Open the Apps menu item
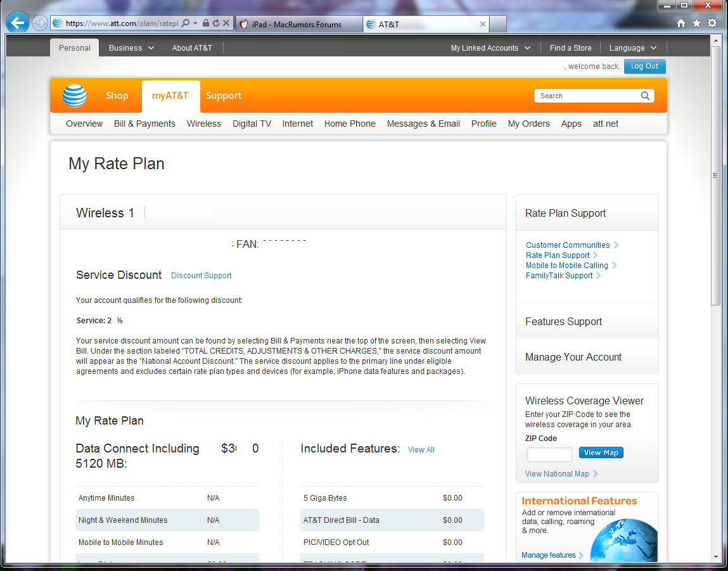Image resolution: width=728 pixels, height=571 pixels. pyautogui.click(x=571, y=124)
